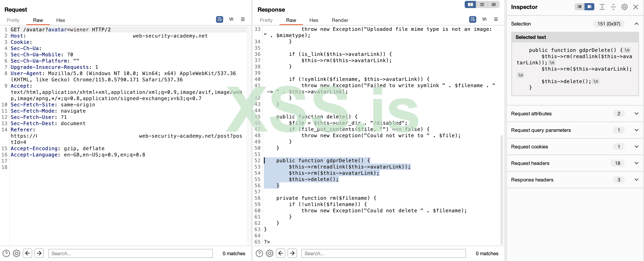Collapse the Selection section

click(x=636, y=24)
